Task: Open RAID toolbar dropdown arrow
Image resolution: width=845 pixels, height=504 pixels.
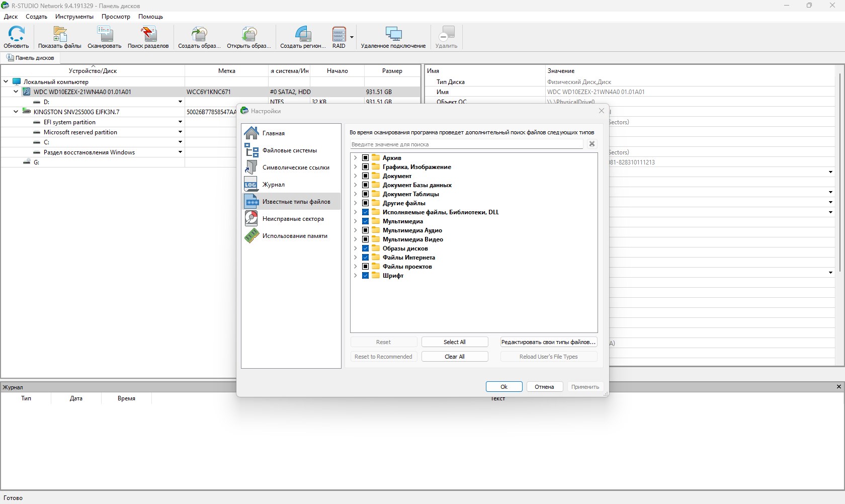Action: coord(352,37)
